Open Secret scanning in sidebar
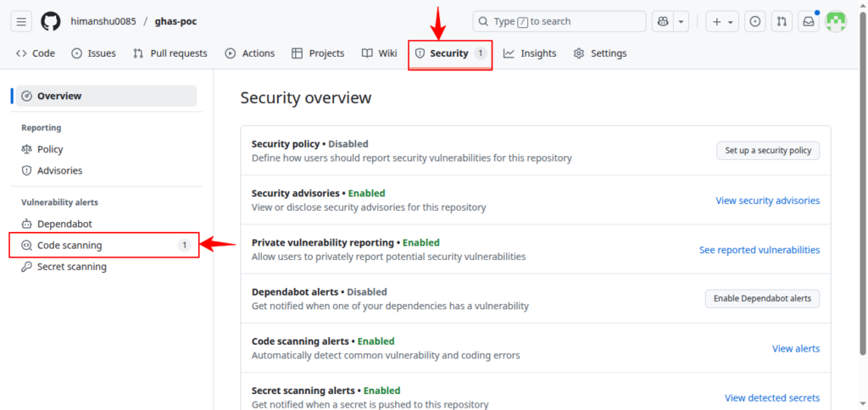868x410 pixels. click(x=72, y=267)
